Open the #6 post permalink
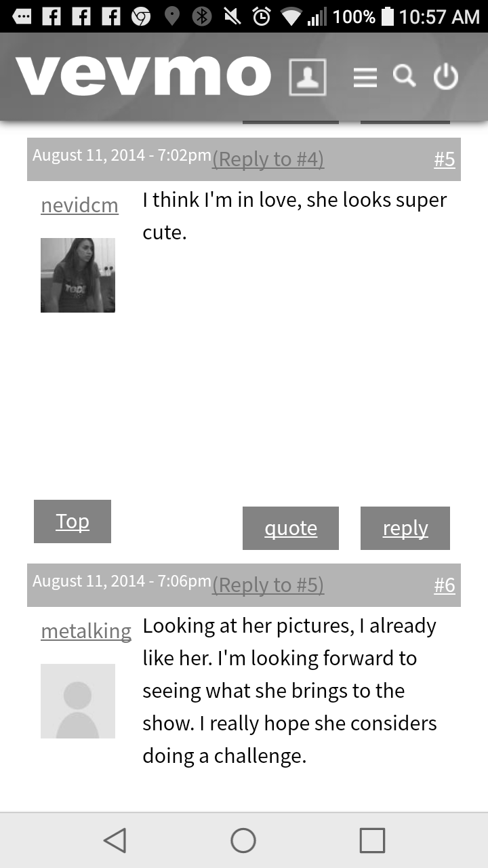The image size is (488, 868). 445,585
